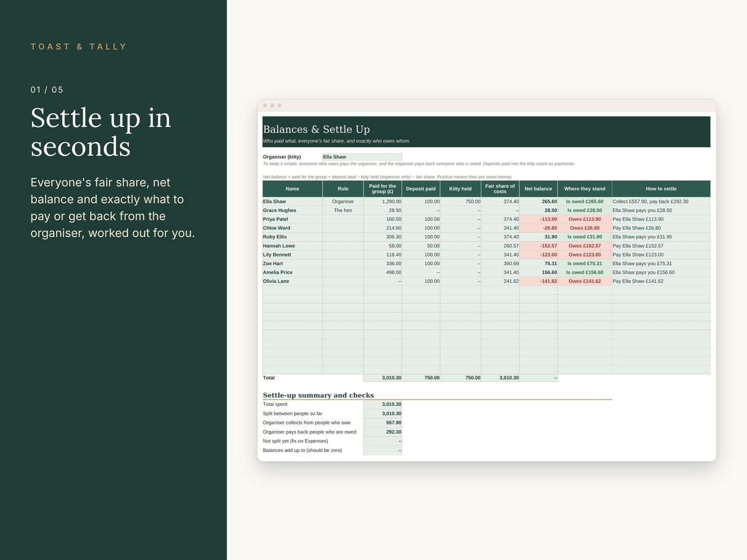This screenshot has width=747, height=560.
Task: Click the Fair share of costs header
Action: pyautogui.click(x=500, y=189)
